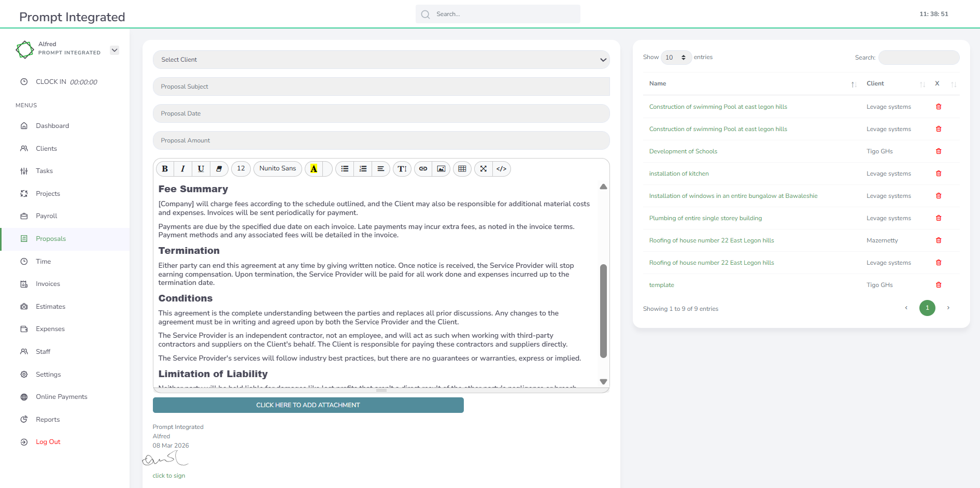
Task: Click the yellow highlighted text color button
Action: (x=314, y=169)
